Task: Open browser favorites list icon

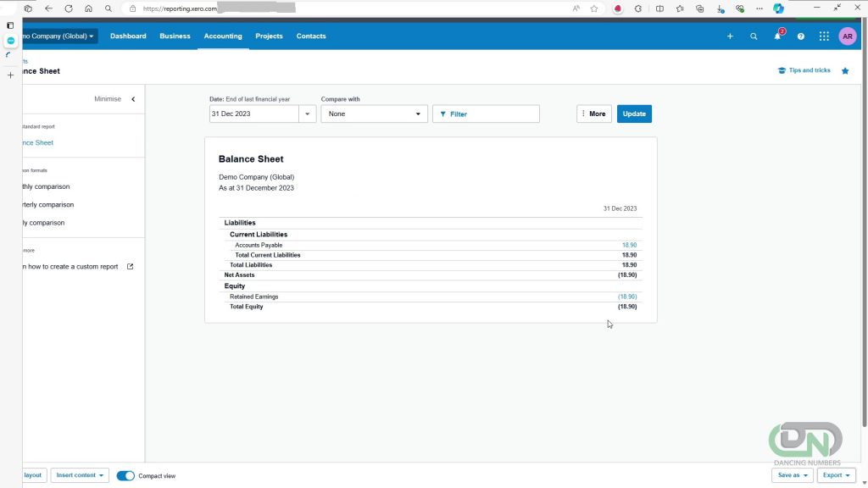Action: click(x=680, y=8)
